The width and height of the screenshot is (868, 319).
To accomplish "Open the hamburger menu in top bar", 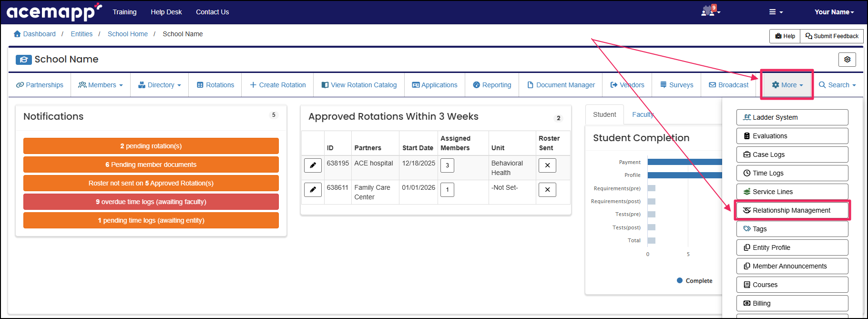I will (776, 12).
